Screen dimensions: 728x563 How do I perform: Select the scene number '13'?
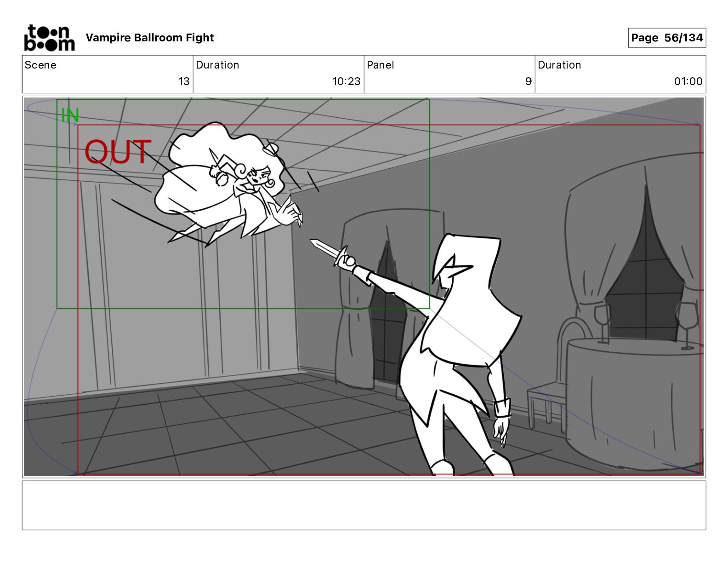point(184,81)
